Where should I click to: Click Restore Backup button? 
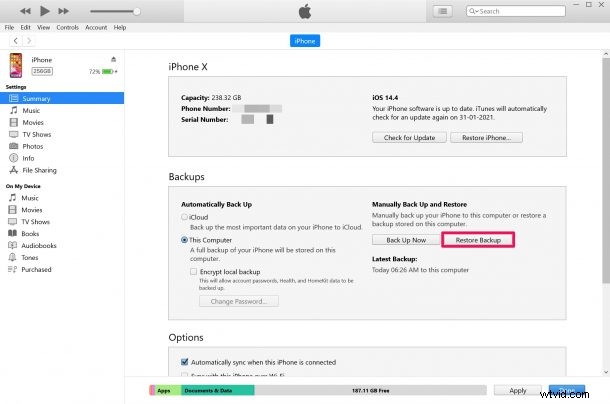tap(478, 240)
